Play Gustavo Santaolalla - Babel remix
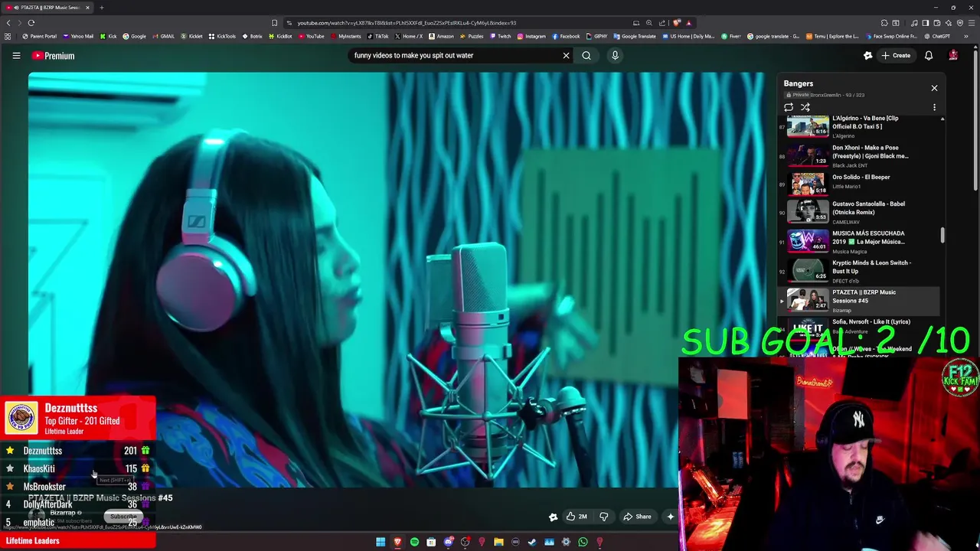Image resolution: width=980 pixels, height=551 pixels. (x=859, y=213)
